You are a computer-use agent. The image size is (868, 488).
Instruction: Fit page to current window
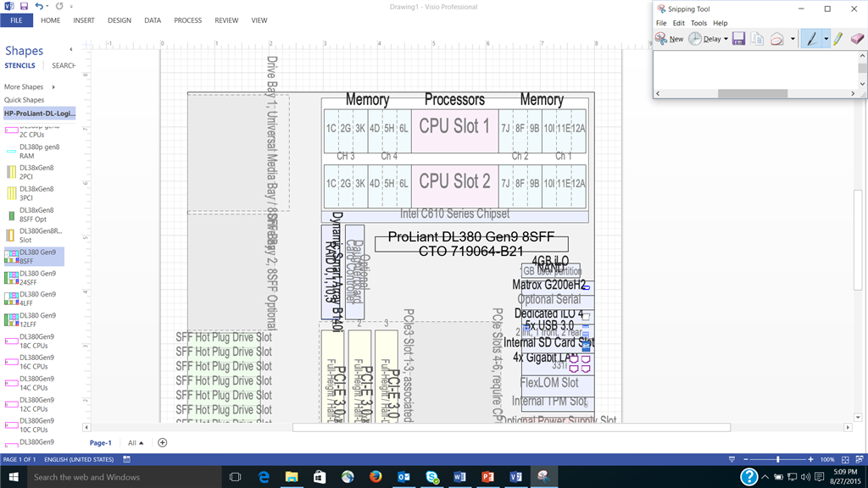845,459
